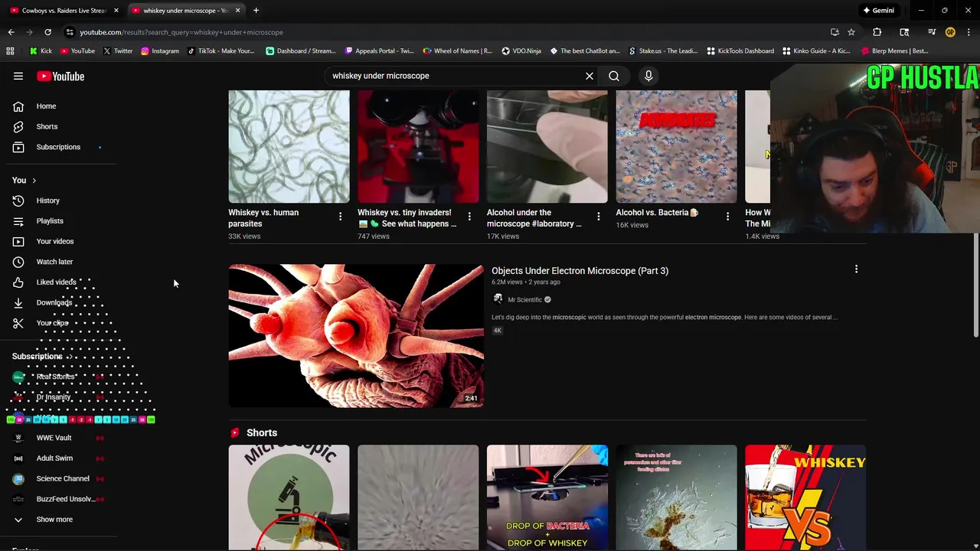This screenshot has height=551, width=980.
Task: Open DROP OF BACTERIA short thumbnail
Action: tap(547, 497)
